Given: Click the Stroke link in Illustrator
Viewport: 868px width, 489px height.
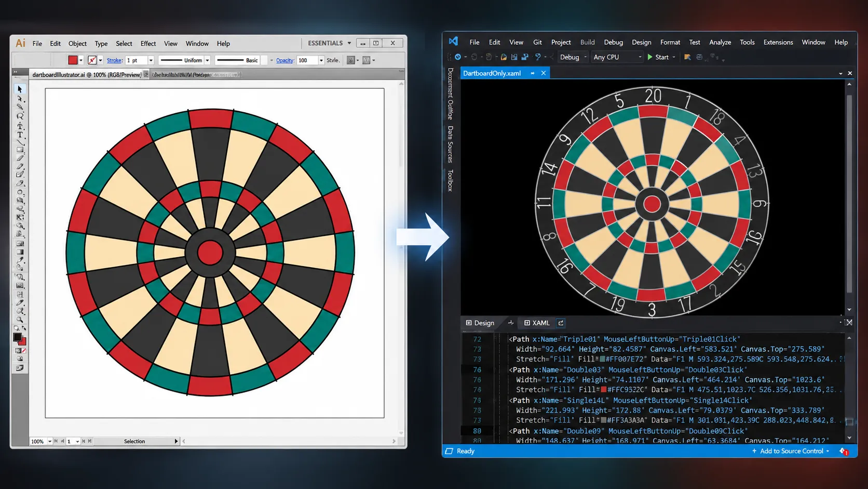Looking at the screenshot, I should (x=114, y=60).
